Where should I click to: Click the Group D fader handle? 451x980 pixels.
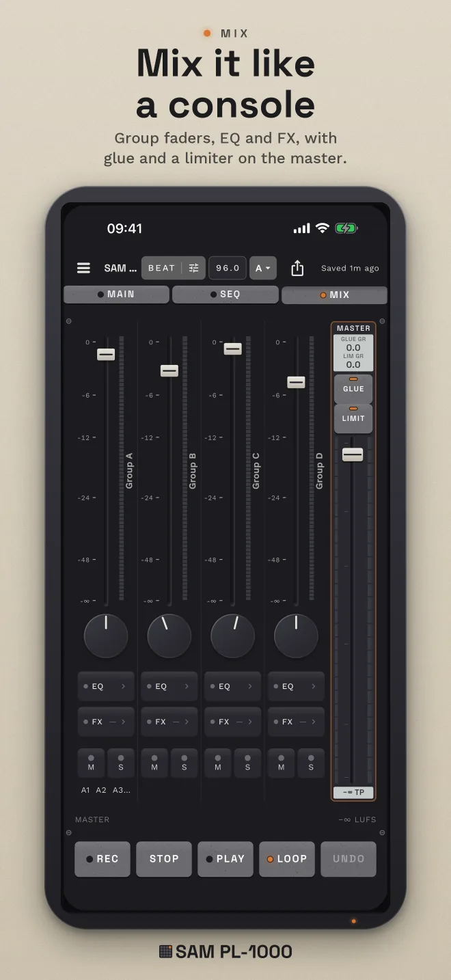296,382
